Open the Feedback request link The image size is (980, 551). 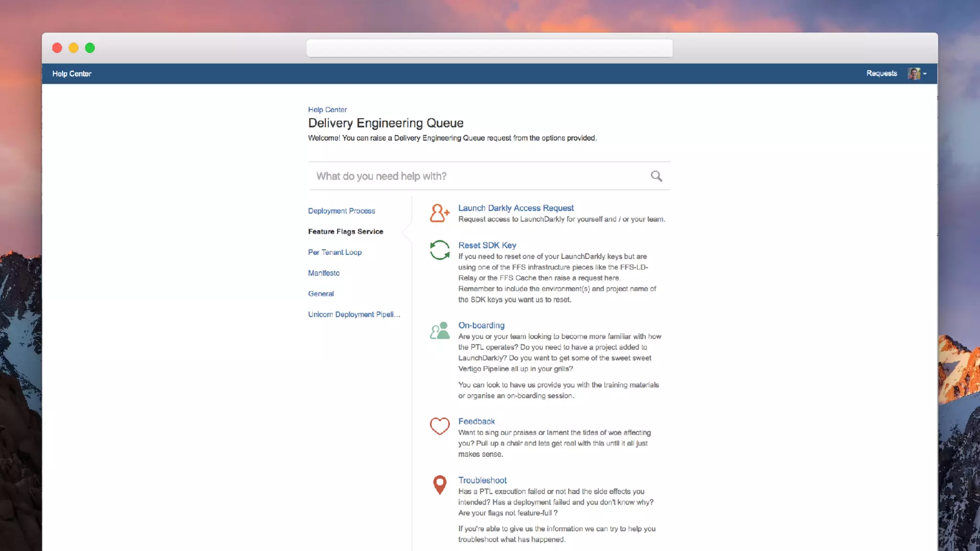pyautogui.click(x=476, y=421)
